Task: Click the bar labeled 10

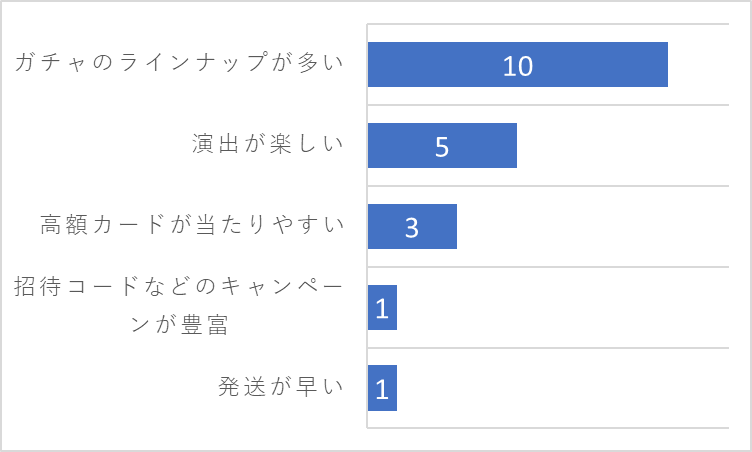Action: pyautogui.click(x=517, y=65)
